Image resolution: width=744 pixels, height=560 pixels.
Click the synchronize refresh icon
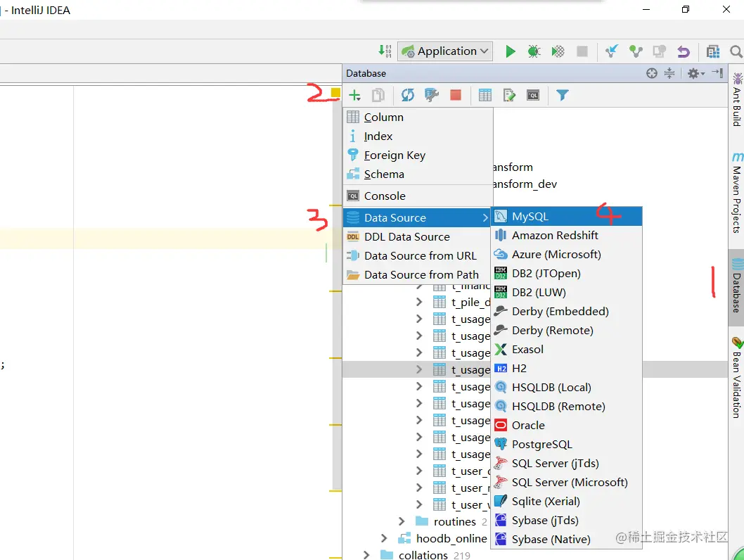point(408,96)
